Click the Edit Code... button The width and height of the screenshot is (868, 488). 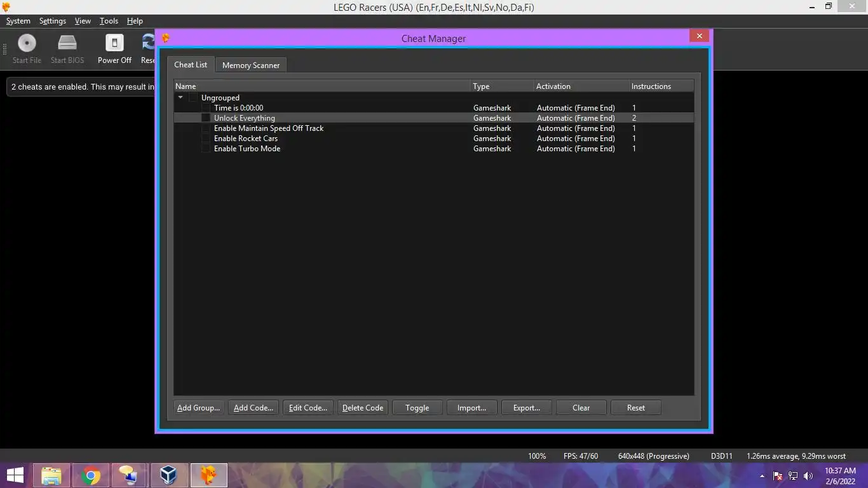[x=308, y=408]
